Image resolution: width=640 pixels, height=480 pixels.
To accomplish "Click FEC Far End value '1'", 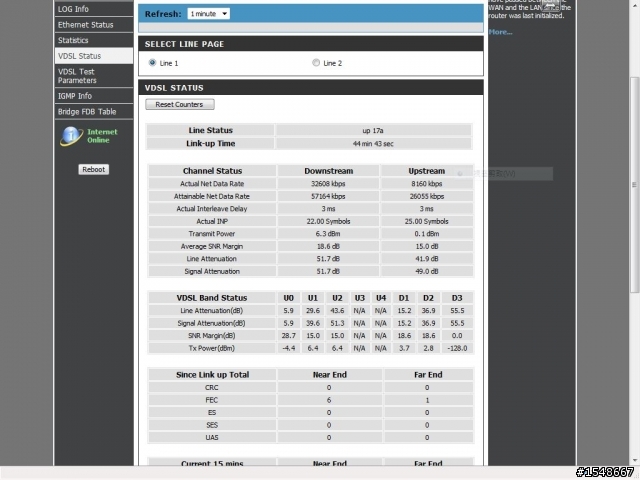I will (x=427, y=400).
